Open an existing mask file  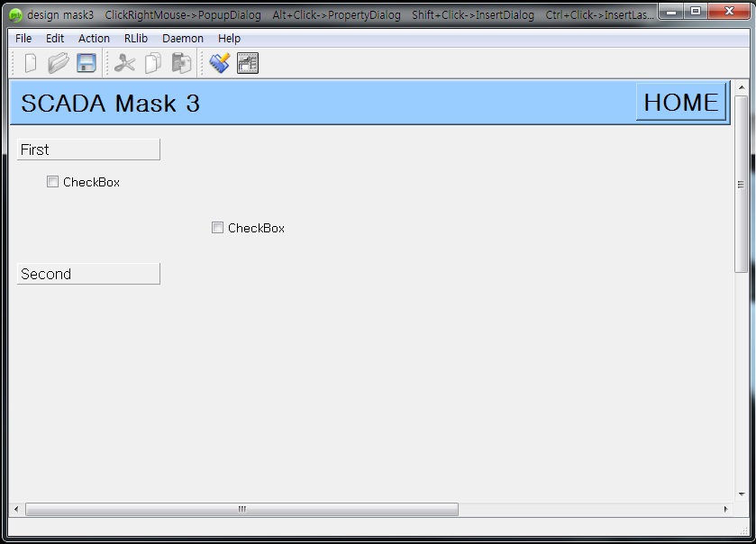56,62
